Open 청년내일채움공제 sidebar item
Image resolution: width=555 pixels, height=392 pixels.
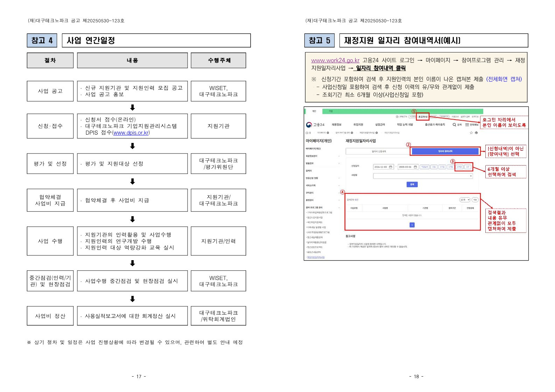tap(314, 237)
